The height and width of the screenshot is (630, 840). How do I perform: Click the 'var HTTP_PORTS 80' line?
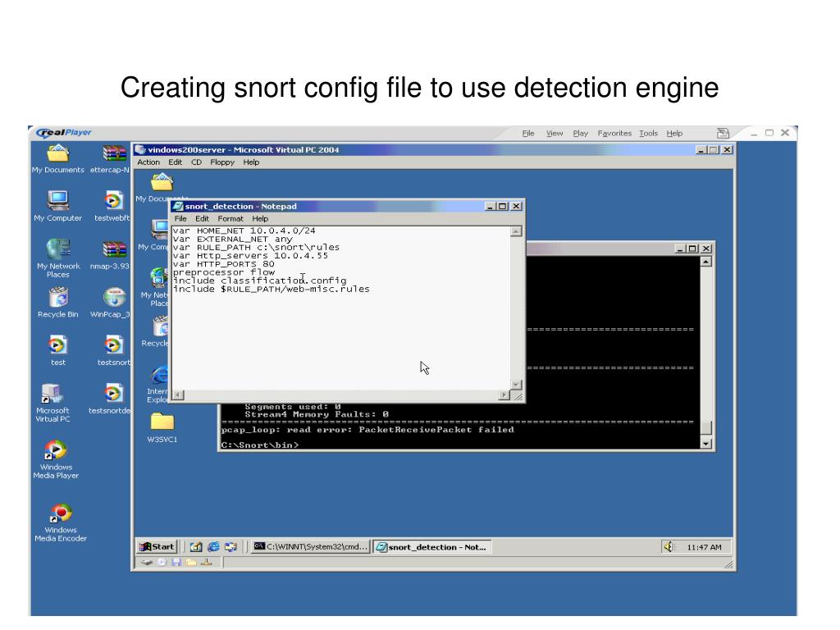click(x=223, y=263)
